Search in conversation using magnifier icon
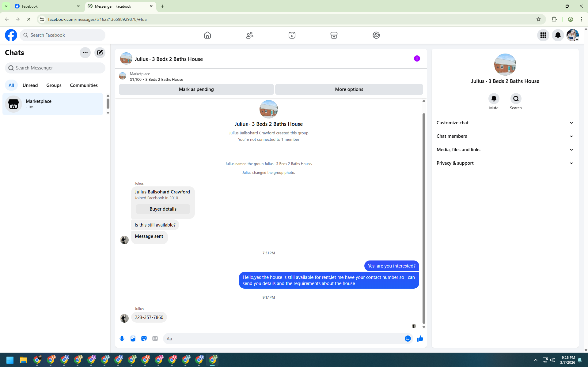The width and height of the screenshot is (588, 367). (516, 99)
